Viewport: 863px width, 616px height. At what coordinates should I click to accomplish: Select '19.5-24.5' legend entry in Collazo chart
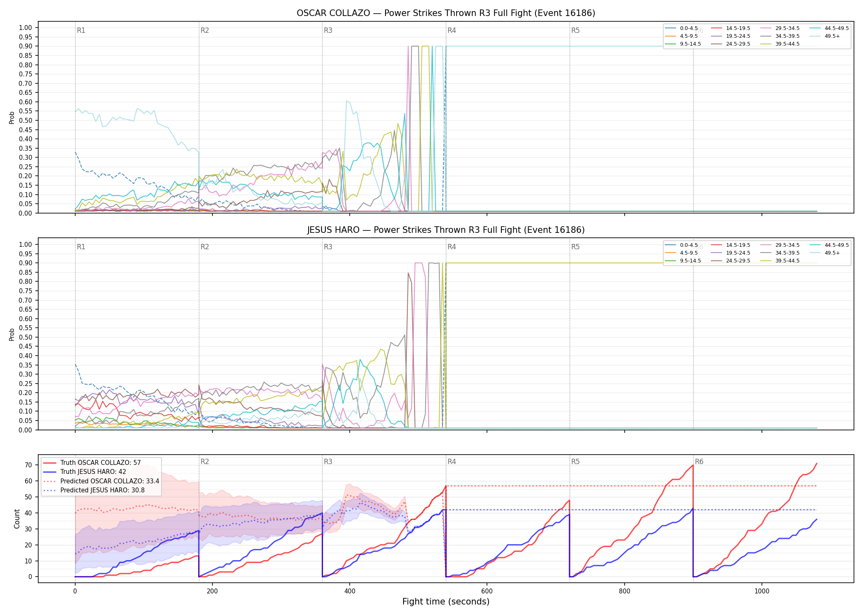(731, 36)
